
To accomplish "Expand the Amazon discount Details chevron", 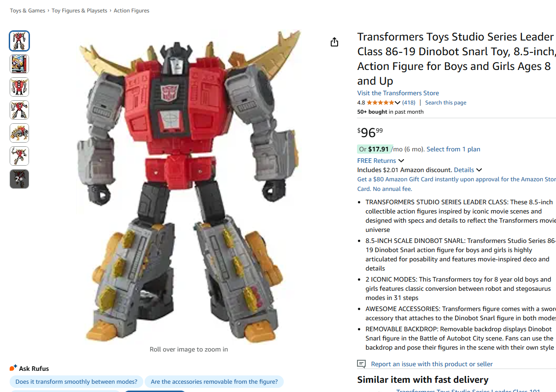I will click(x=479, y=170).
